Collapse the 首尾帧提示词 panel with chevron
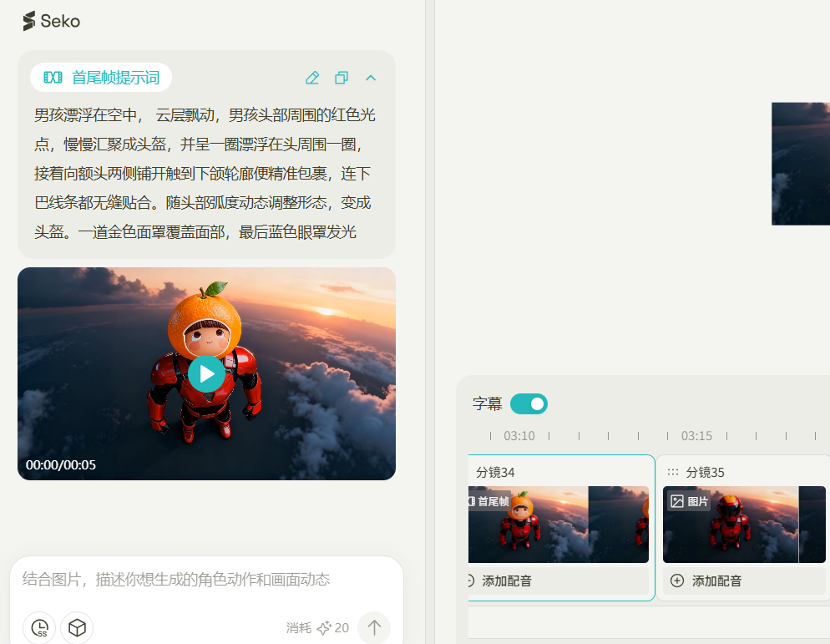Viewport: 830px width, 644px height. pyautogui.click(x=370, y=77)
